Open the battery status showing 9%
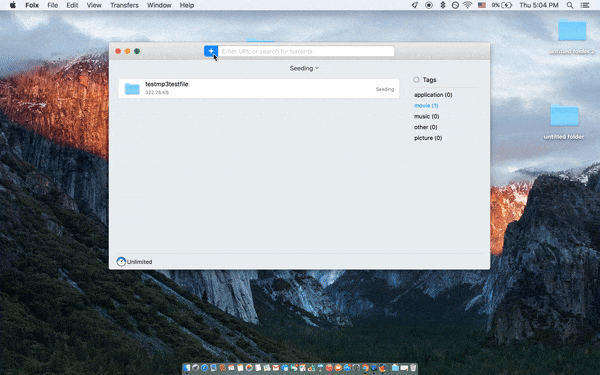600x375 pixels. [x=502, y=5]
